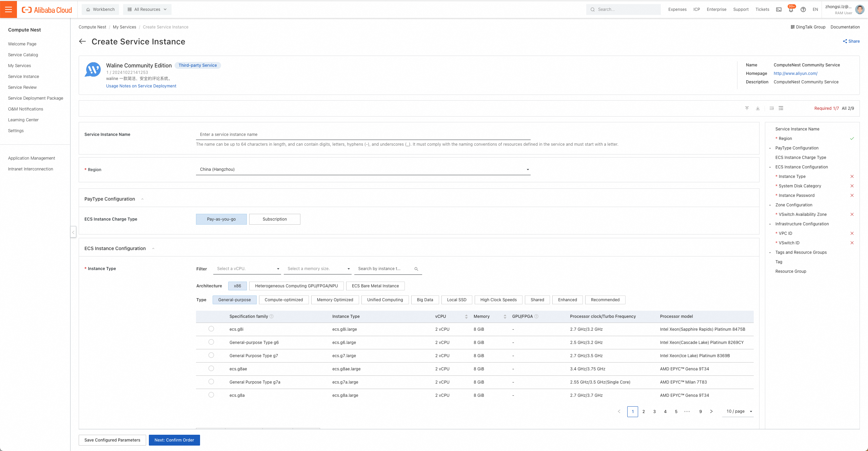Click the top Search box
This screenshot has width=868, height=451.
(623, 9)
